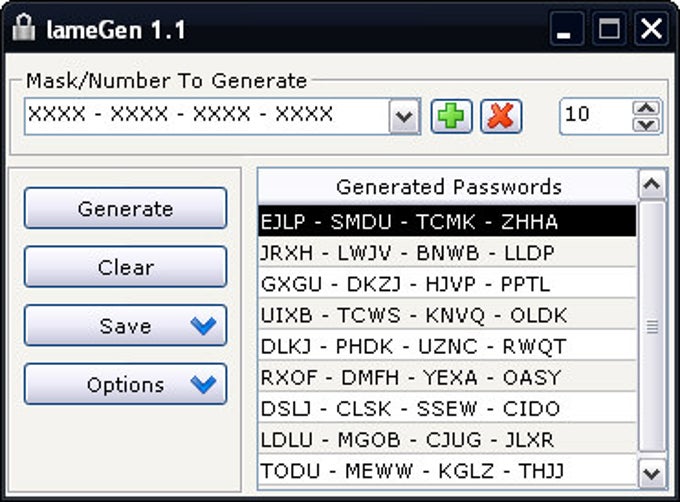Click the number field showing 10

pyautogui.click(x=596, y=116)
